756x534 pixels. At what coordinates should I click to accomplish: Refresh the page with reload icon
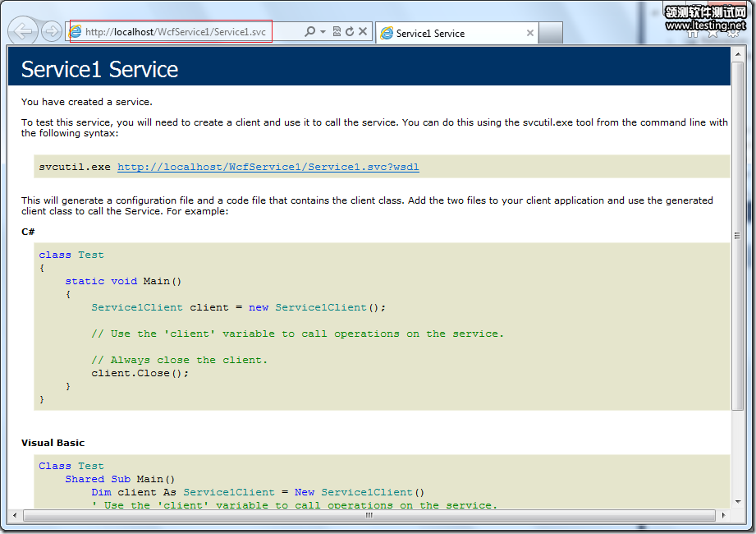click(350, 31)
